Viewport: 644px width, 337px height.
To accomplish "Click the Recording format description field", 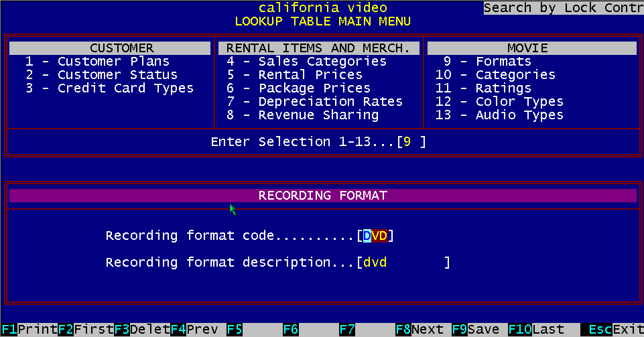I will 402,263.
